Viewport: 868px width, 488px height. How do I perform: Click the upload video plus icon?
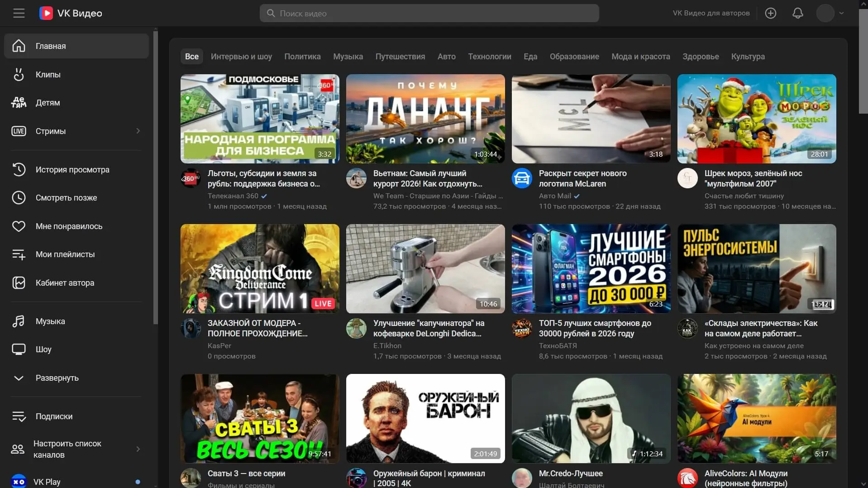tap(770, 13)
